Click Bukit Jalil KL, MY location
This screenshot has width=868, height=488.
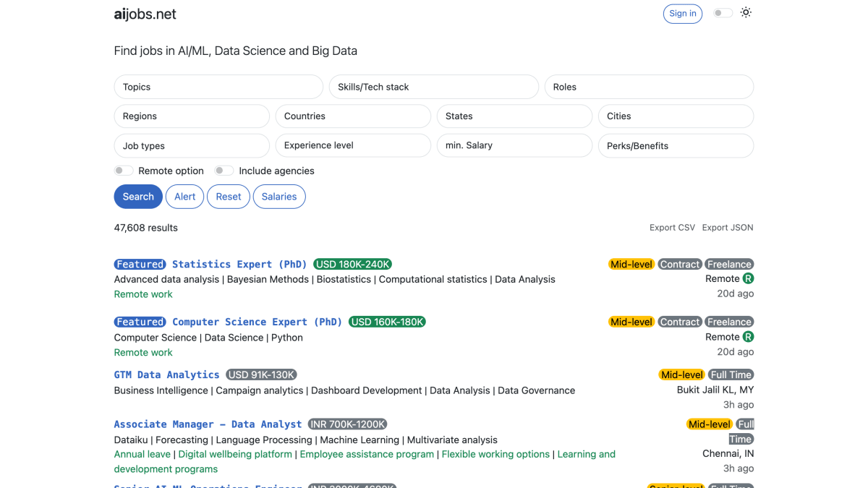[x=715, y=390]
